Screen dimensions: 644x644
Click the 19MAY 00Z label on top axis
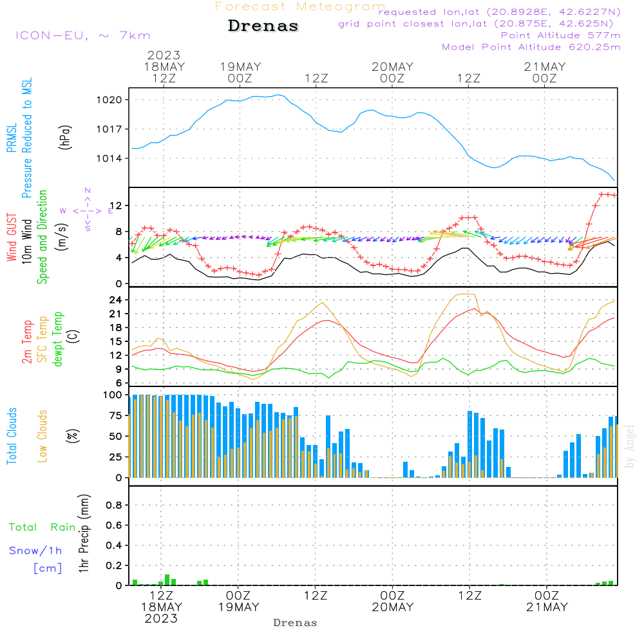click(x=240, y=72)
